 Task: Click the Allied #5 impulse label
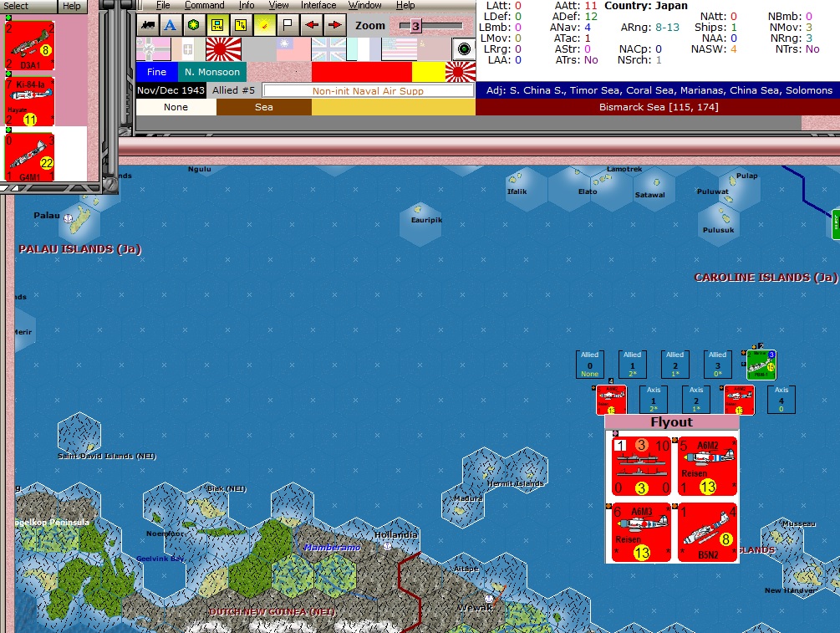[x=233, y=90]
